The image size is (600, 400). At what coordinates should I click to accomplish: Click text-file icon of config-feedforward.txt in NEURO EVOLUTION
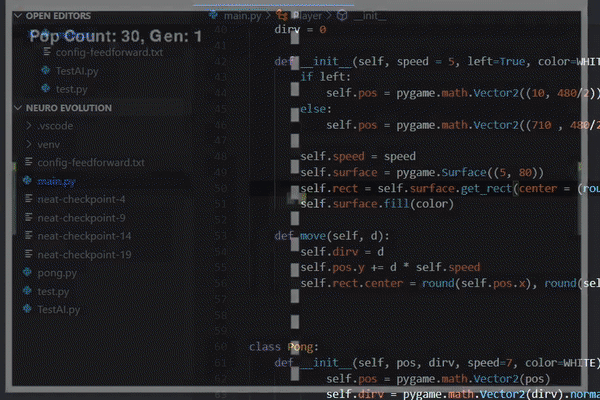[x=29, y=162]
